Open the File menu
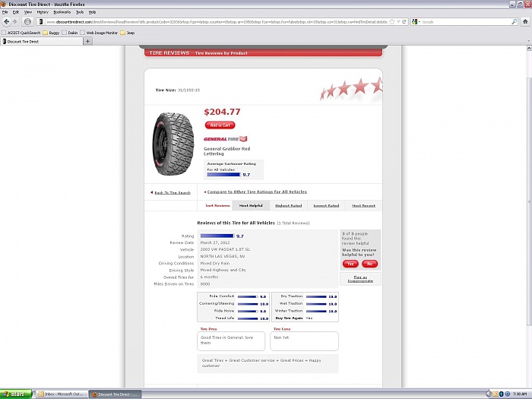Viewport: 532px width, 399px height. click(5, 12)
